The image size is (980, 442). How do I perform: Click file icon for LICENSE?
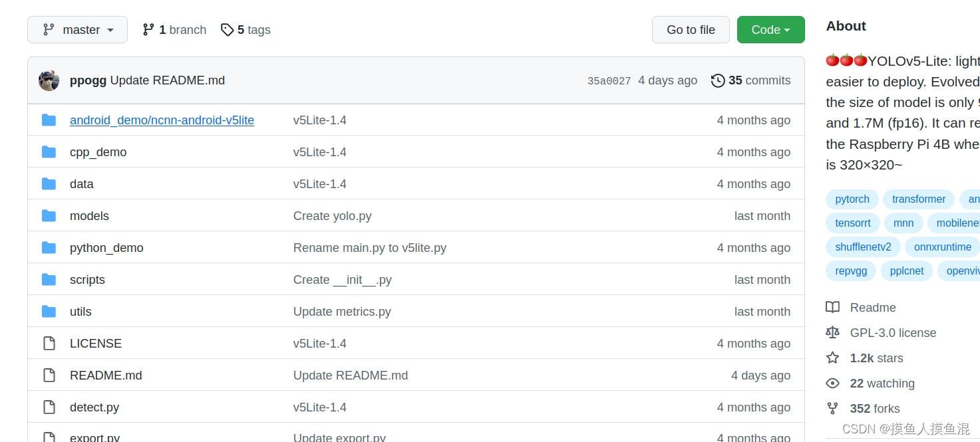click(49, 344)
